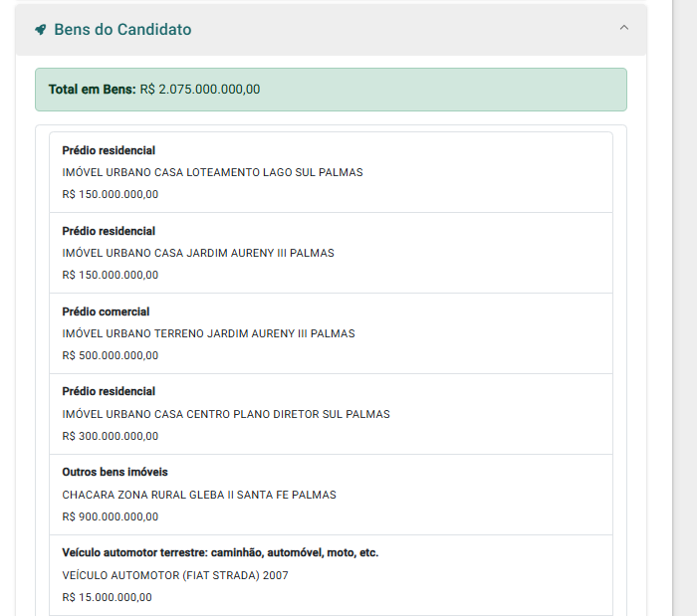Click the CHACARA ZONA RURAL GLEBA II description
Image resolution: width=697 pixels, height=616 pixels.
click(199, 495)
